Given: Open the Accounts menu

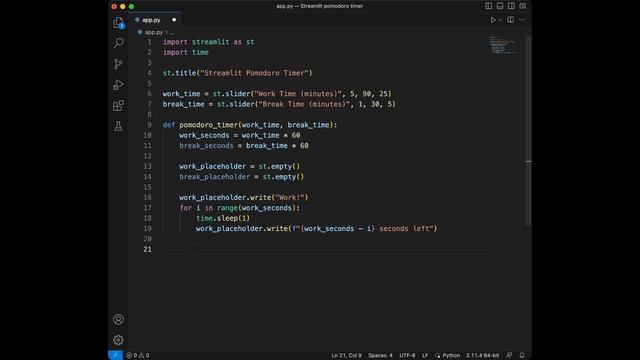Looking at the screenshot, I should pos(118,319).
